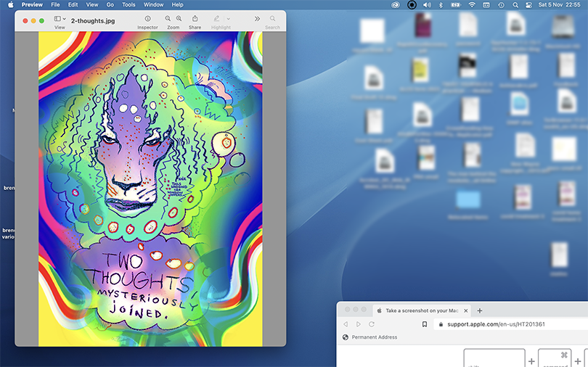588x367 pixels.
Task: Open the Preview application menu
Action: click(x=32, y=4)
